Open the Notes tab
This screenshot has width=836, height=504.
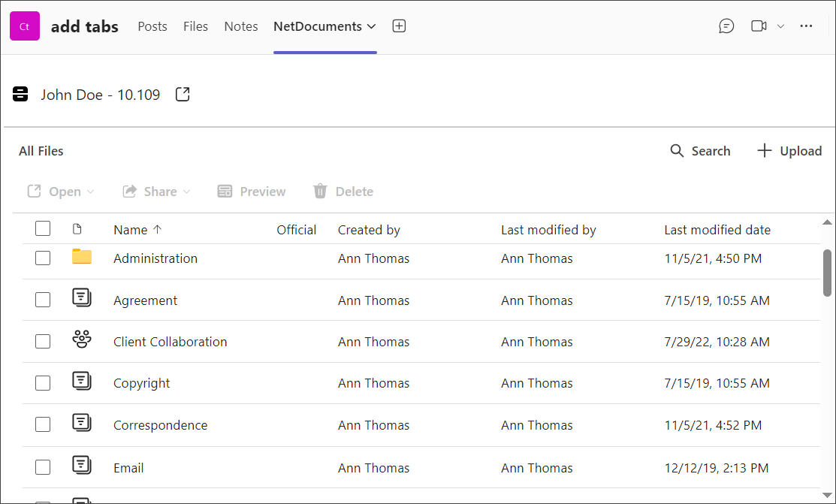click(x=240, y=26)
